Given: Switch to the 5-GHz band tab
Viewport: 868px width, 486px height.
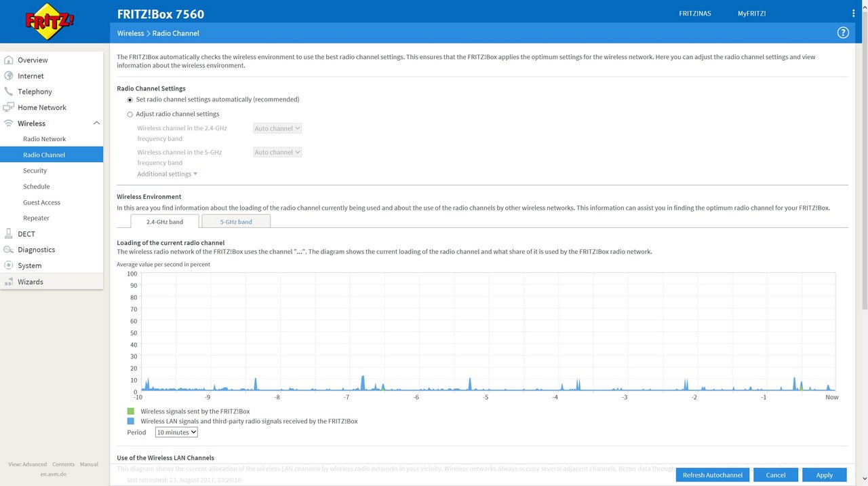Looking at the screenshot, I should point(236,221).
